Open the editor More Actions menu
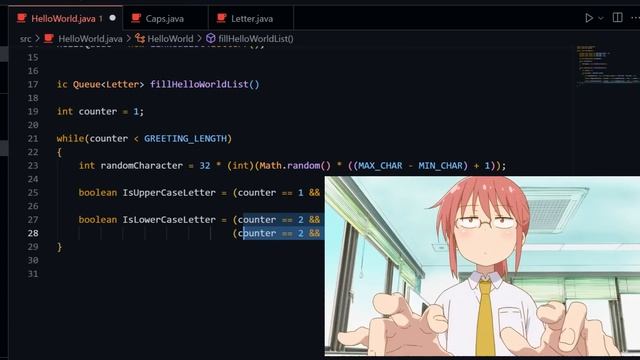Screen dimensions: 640x360 coord(635,18)
